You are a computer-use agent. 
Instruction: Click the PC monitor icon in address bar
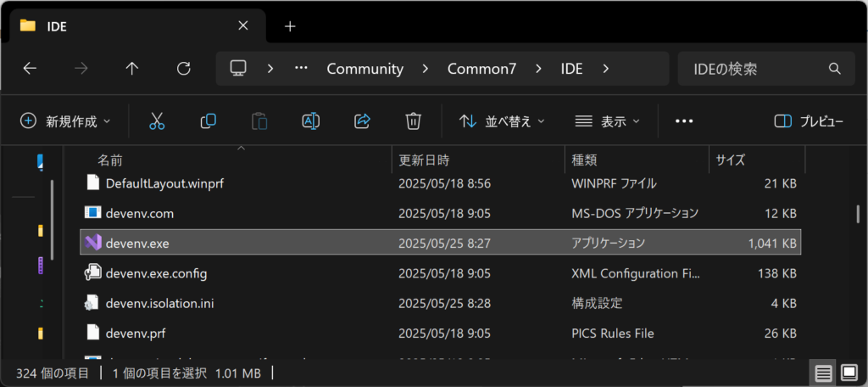pyautogui.click(x=238, y=68)
